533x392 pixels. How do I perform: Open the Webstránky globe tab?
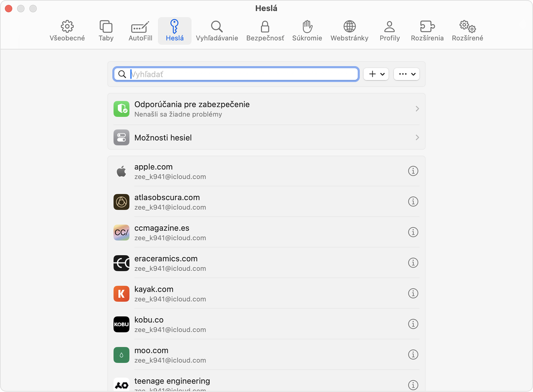[x=349, y=31]
